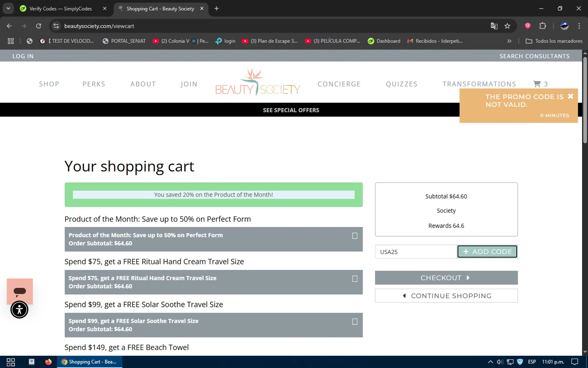Click the browser address bar URL
This screenshot has width=588, height=368.
click(x=99, y=26)
